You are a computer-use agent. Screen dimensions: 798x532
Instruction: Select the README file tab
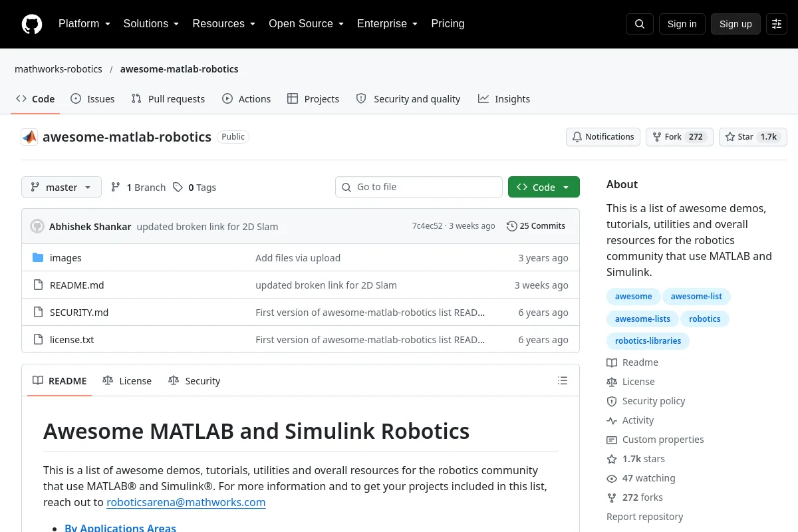pos(60,381)
